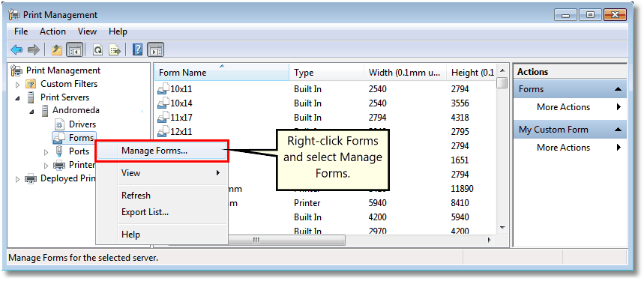The height and width of the screenshot is (281, 644).
Task: Click the horizontal scrollbar right arrow
Action: tap(489, 240)
